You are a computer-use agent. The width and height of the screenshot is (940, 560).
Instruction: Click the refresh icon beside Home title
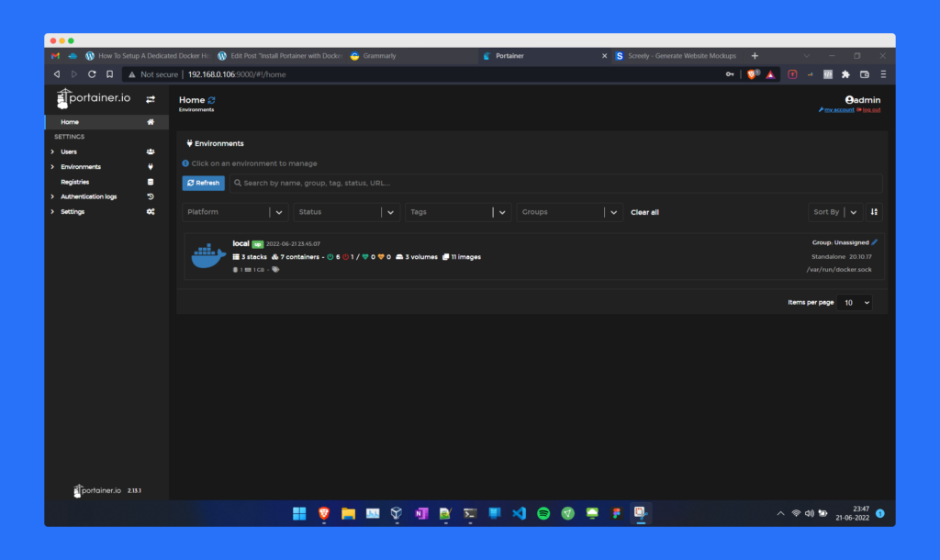pyautogui.click(x=212, y=100)
